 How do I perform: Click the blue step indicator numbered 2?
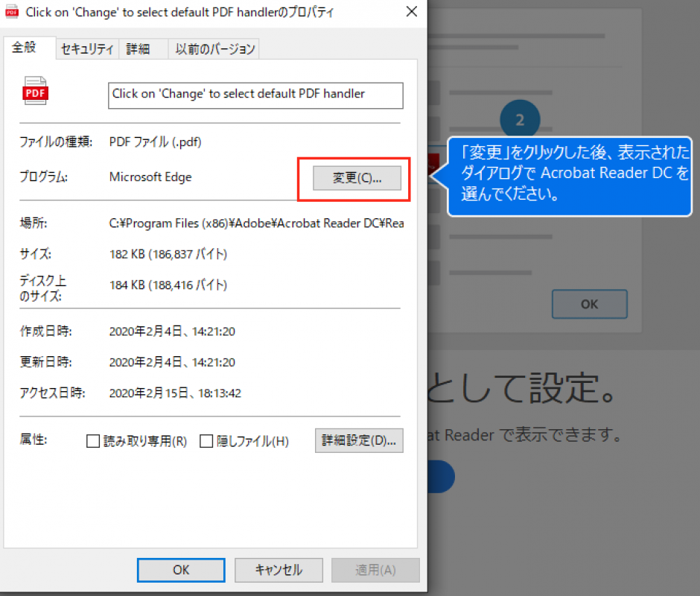[520, 118]
